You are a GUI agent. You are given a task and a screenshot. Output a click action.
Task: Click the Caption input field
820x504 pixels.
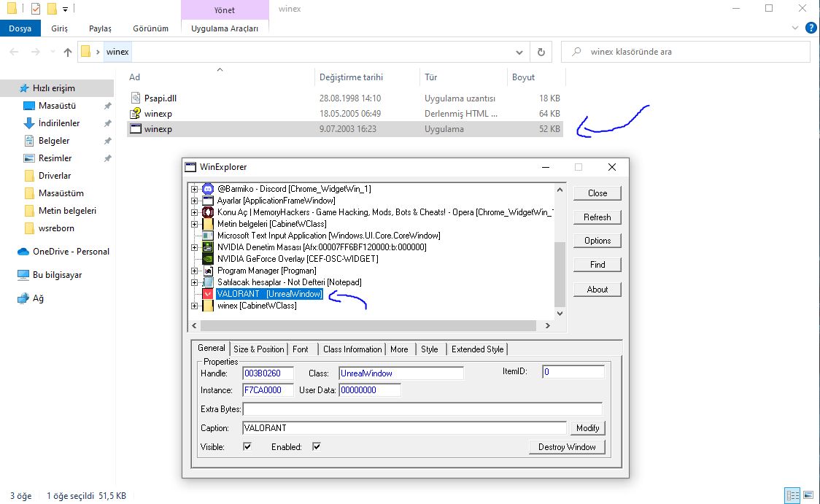pos(404,427)
